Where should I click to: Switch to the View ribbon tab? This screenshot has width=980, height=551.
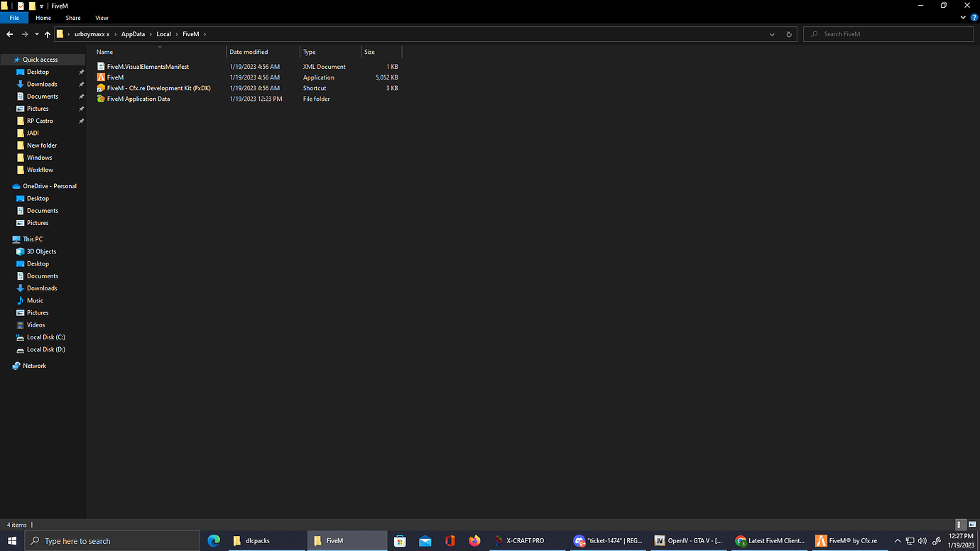tap(102, 17)
